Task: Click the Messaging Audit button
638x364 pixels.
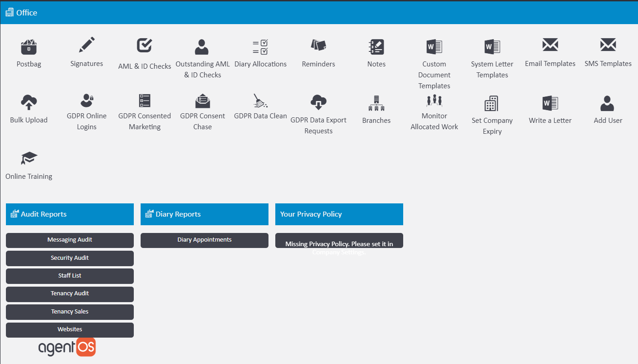Action: [x=70, y=240]
